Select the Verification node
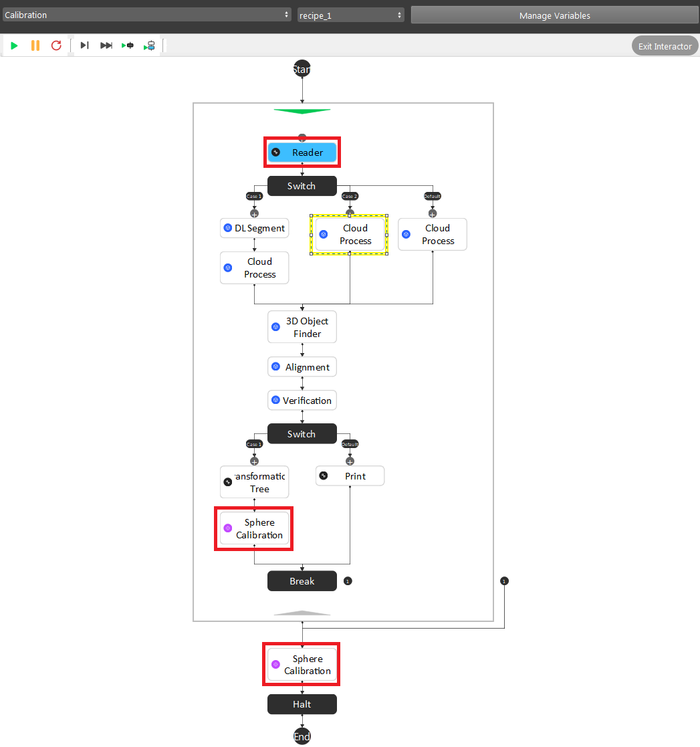The height and width of the screenshot is (747, 700). 302,400
